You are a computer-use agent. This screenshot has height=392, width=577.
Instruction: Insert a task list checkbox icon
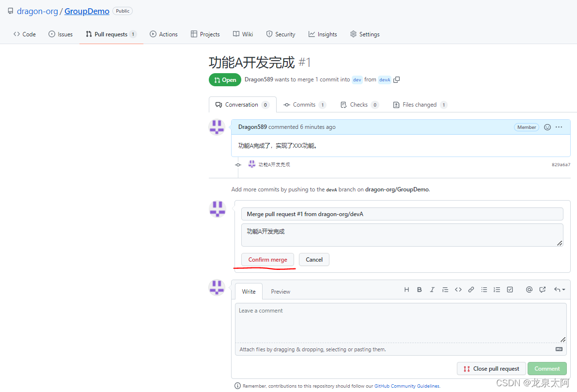[x=510, y=290]
